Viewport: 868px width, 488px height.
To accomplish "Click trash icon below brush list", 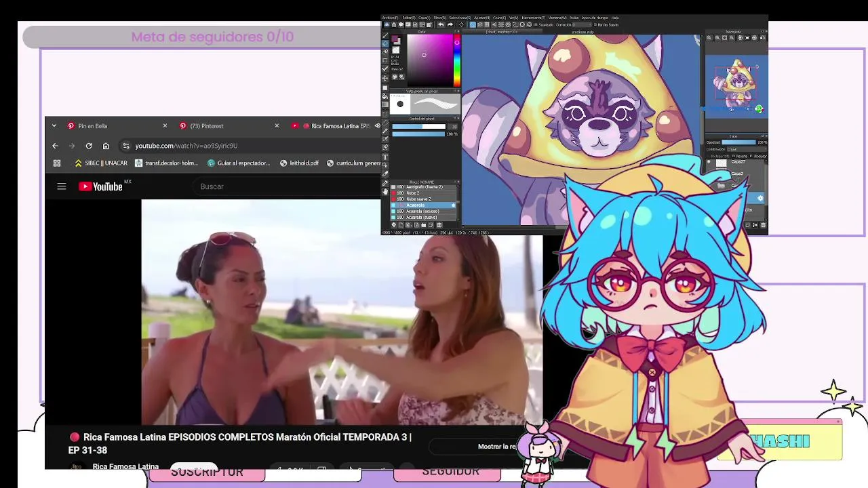I will [x=439, y=225].
